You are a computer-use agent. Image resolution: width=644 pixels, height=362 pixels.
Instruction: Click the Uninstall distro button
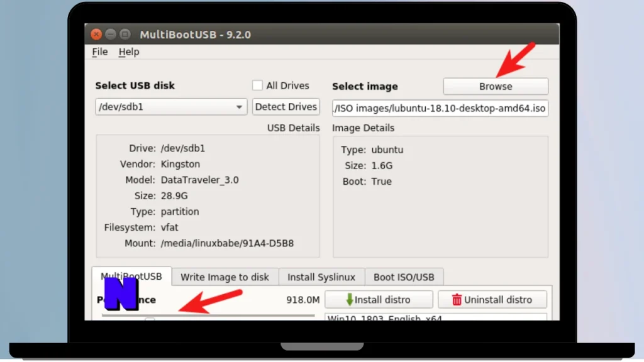[492, 300]
